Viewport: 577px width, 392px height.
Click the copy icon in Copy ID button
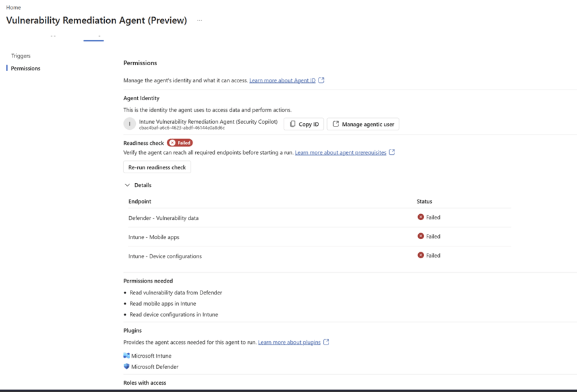click(x=293, y=124)
